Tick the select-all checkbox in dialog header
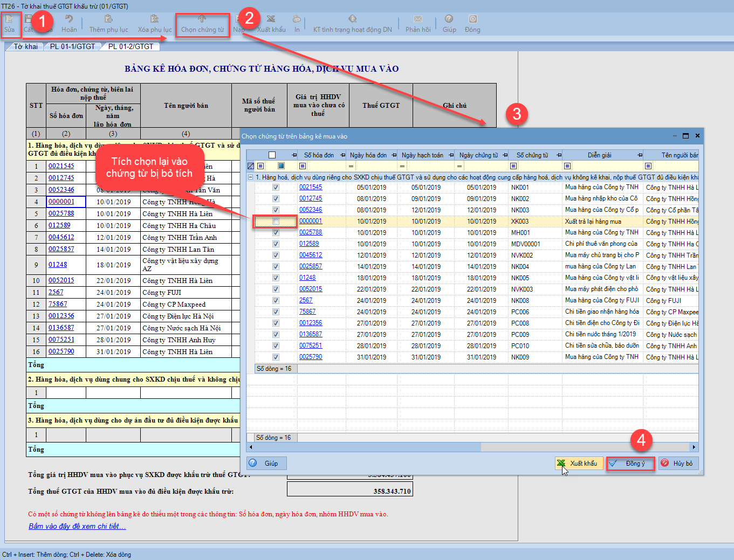 point(272,155)
